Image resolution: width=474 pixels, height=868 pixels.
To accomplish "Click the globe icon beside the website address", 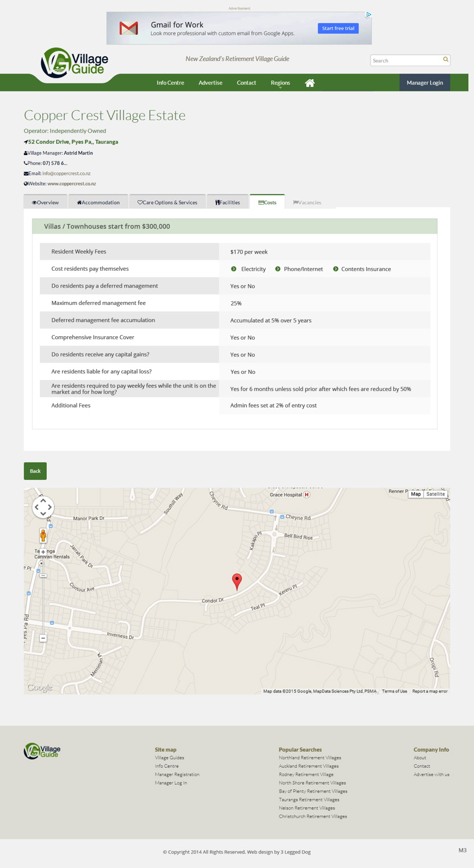I will [x=25, y=183].
